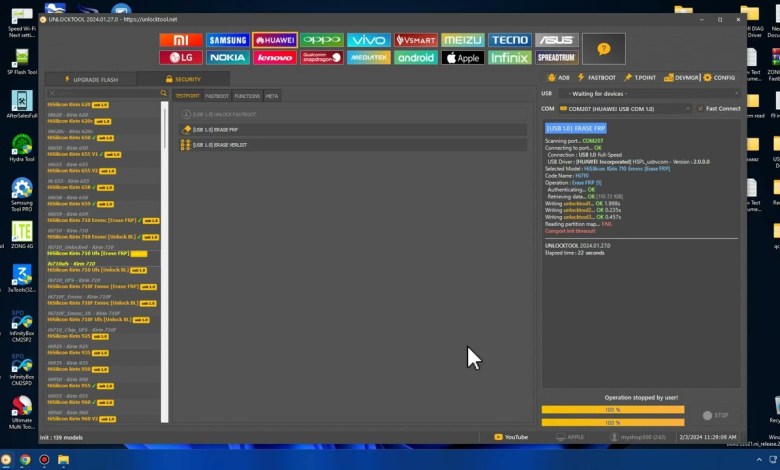780x470 pixels.
Task: Select Kirin 710 Ufs [Erase FRP] model
Action: tap(97, 254)
